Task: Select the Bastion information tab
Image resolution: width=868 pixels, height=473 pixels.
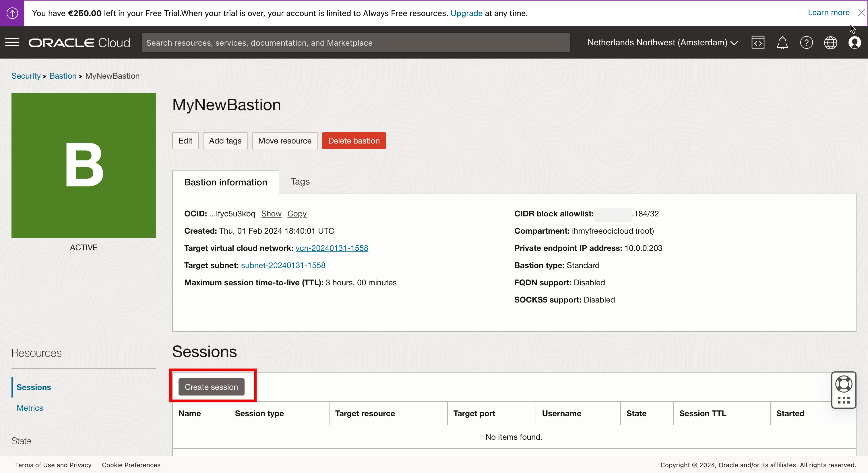Action: pyautogui.click(x=225, y=182)
